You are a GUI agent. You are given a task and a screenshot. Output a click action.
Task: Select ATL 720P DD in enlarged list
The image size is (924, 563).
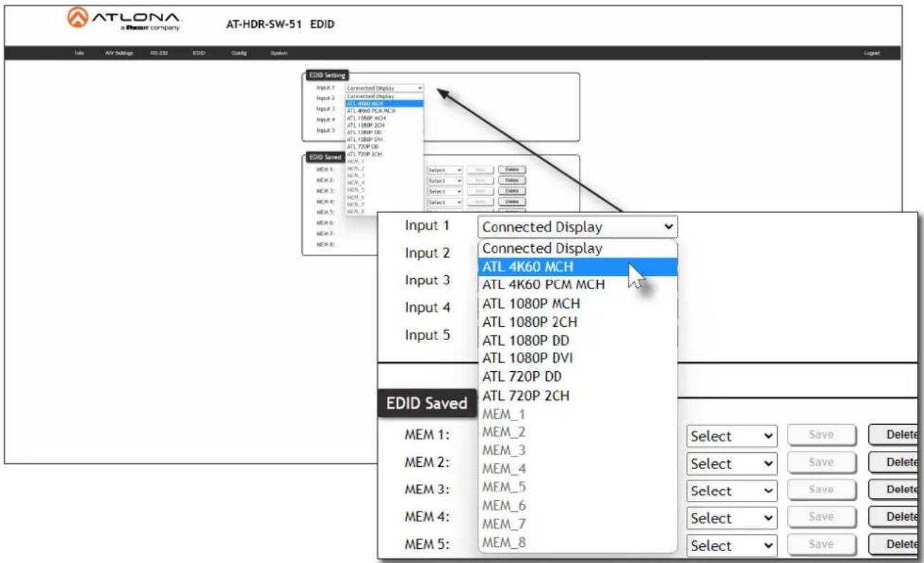pyautogui.click(x=577, y=377)
